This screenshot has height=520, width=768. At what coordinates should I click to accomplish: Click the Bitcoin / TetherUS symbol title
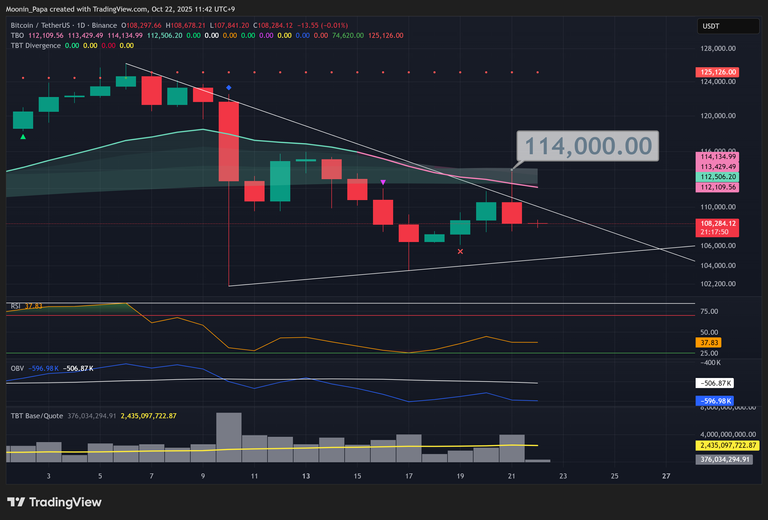point(48,23)
